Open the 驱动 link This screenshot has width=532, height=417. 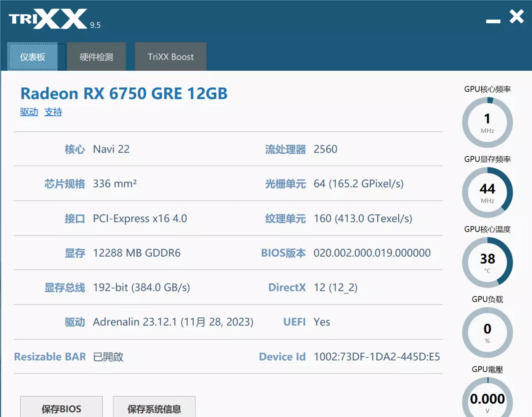29,112
